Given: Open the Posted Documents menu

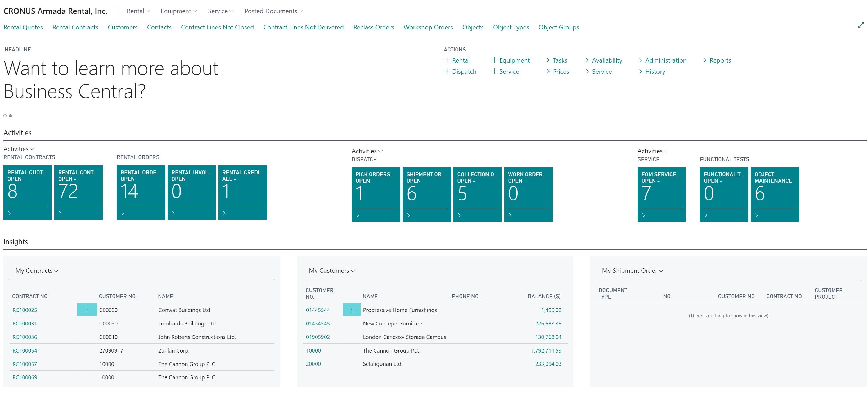Looking at the screenshot, I should coord(274,11).
